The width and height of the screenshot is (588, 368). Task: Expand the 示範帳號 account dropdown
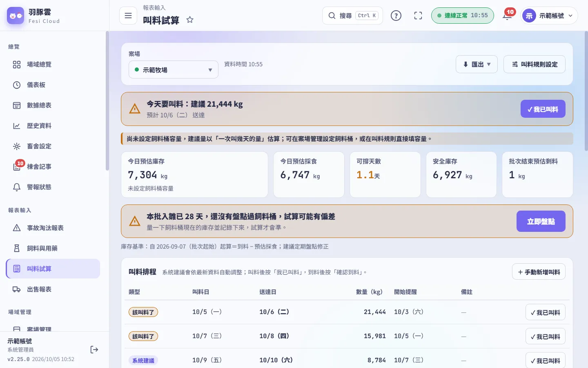(549, 16)
